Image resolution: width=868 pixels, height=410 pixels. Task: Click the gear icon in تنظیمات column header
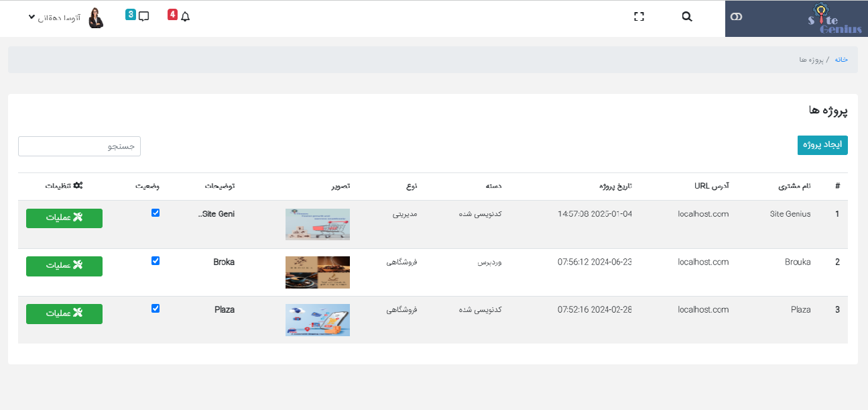(77, 186)
